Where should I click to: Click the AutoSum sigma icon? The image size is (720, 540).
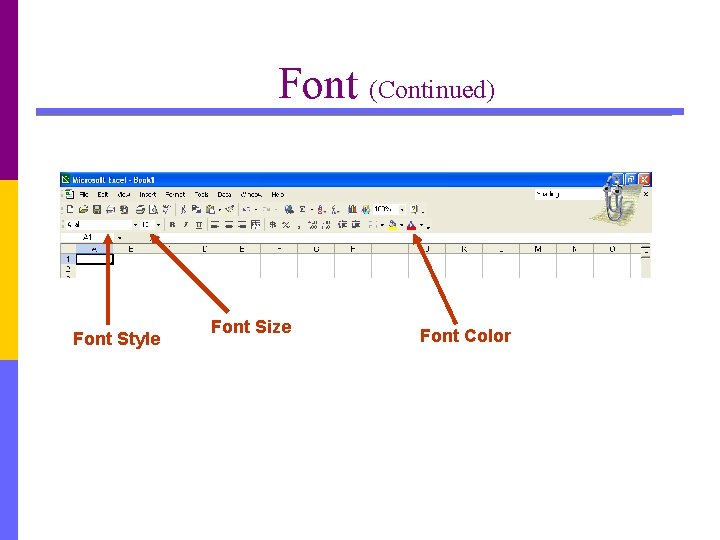303,209
